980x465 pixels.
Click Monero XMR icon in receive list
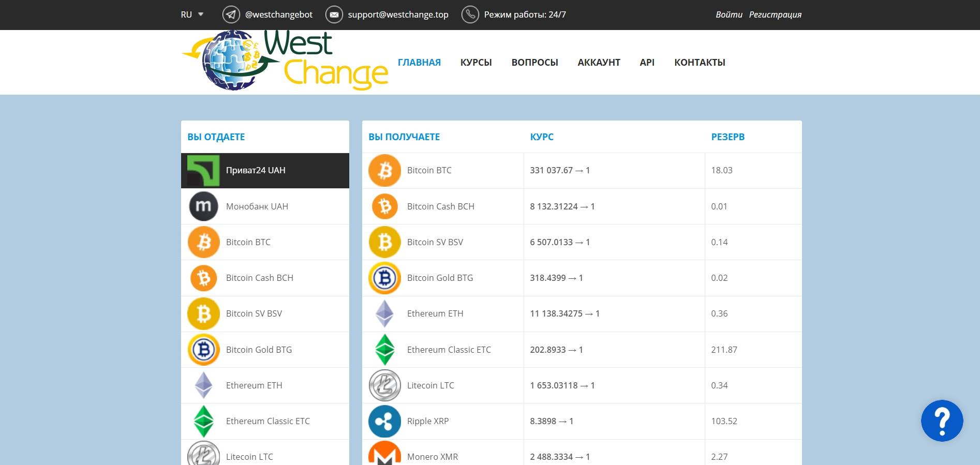point(384,453)
